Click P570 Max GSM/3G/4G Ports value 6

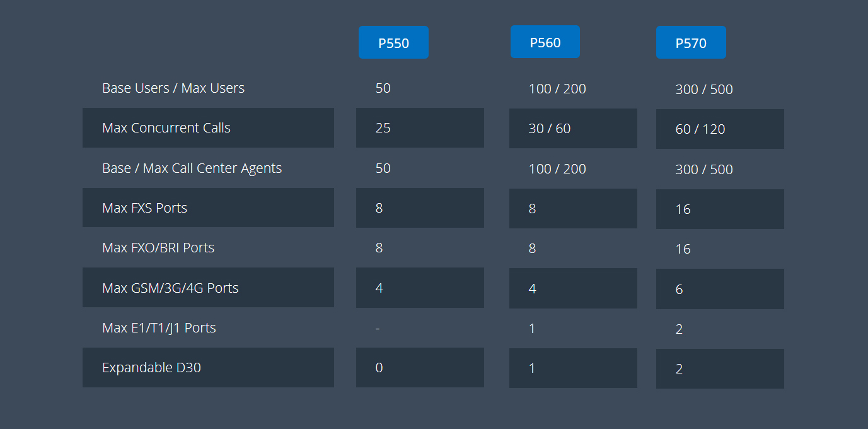click(x=679, y=290)
